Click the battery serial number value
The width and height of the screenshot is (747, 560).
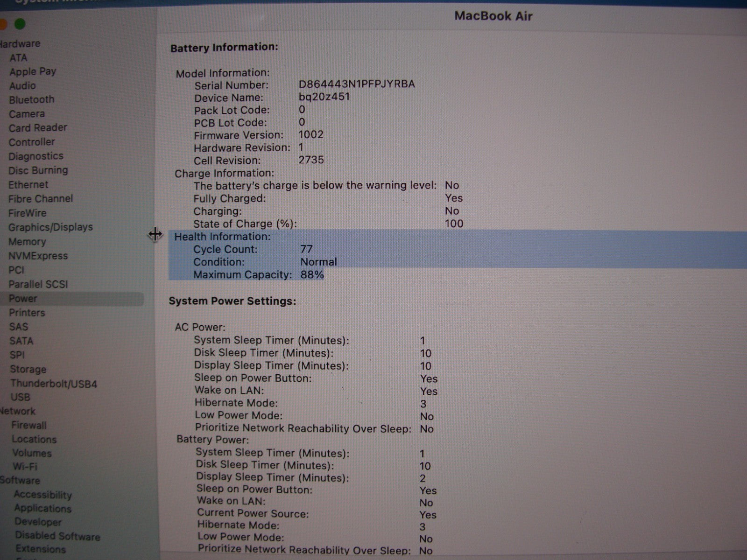pos(356,84)
